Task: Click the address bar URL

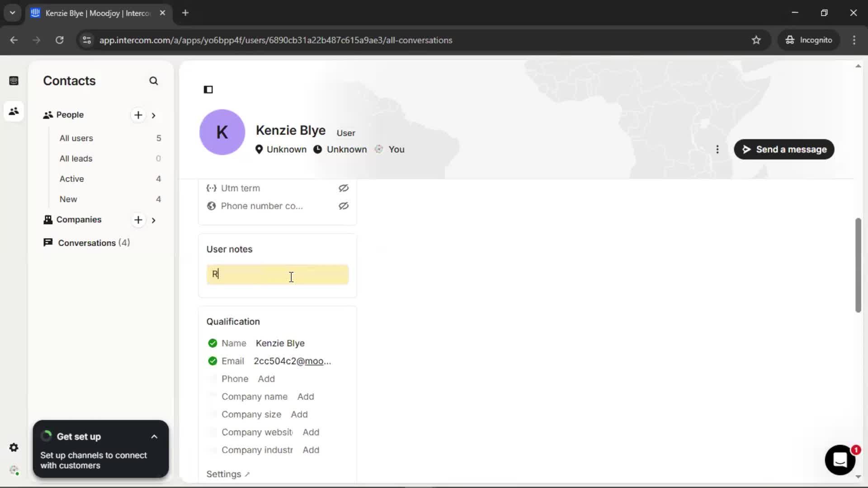Action: click(276, 40)
